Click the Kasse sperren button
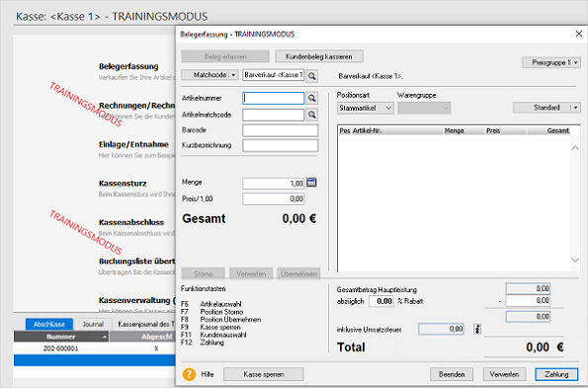The width and height of the screenshot is (588, 388). click(x=264, y=374)
